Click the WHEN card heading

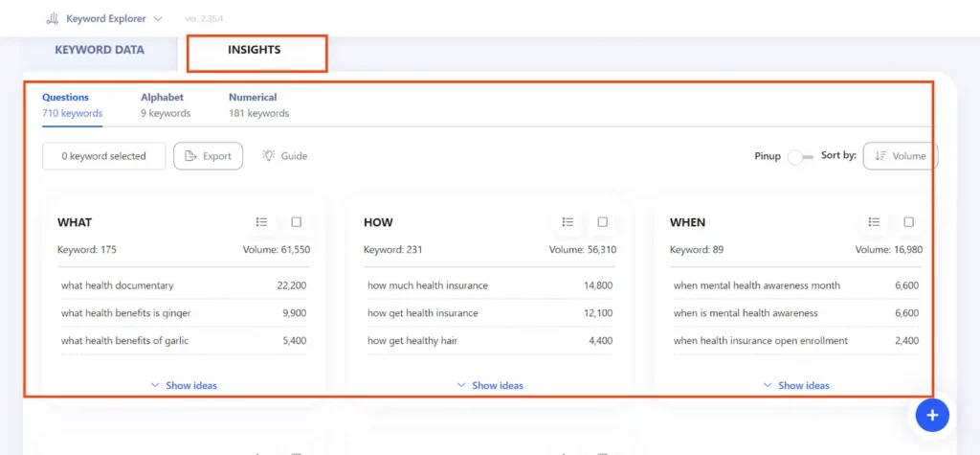coord(687,222)
